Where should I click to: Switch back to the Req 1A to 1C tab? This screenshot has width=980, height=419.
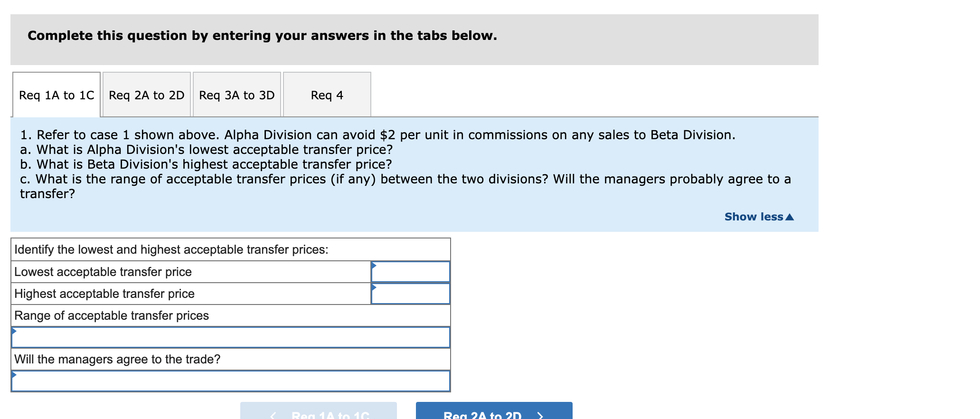[56, 94]
